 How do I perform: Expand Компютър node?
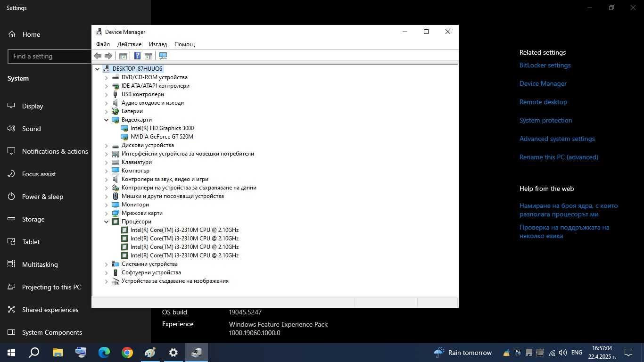(x=107, y=171)
